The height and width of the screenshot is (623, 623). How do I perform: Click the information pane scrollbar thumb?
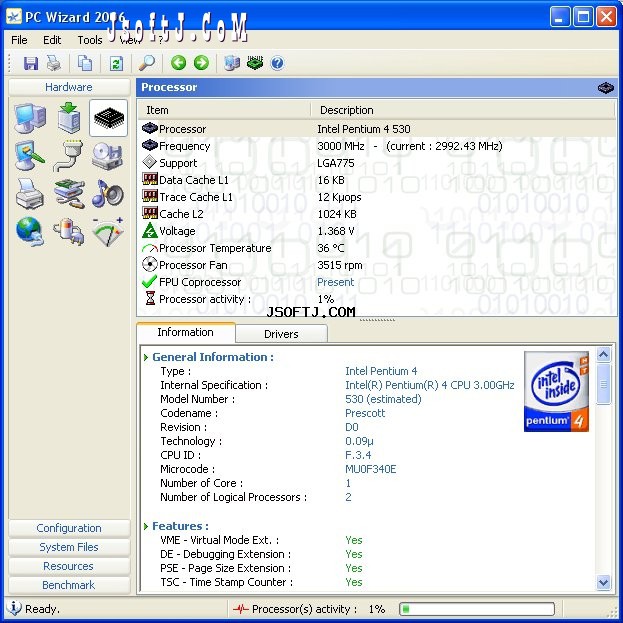[604, 384]
